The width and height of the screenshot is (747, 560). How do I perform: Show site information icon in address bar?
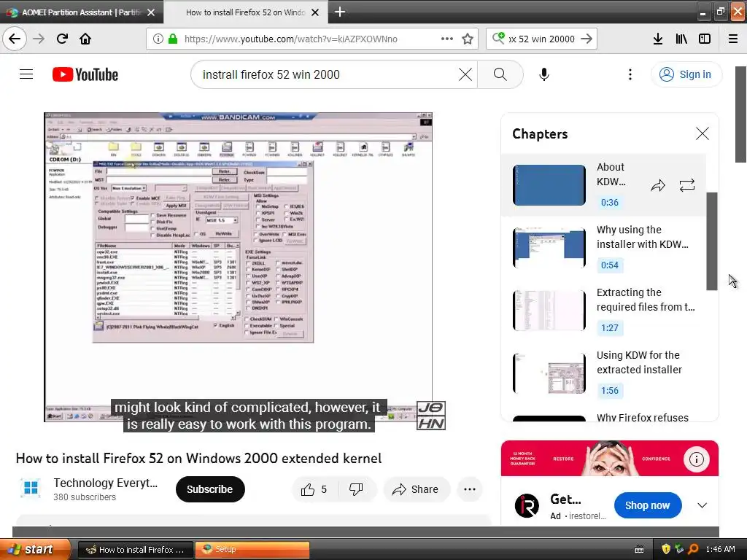[x=158, y=39]
